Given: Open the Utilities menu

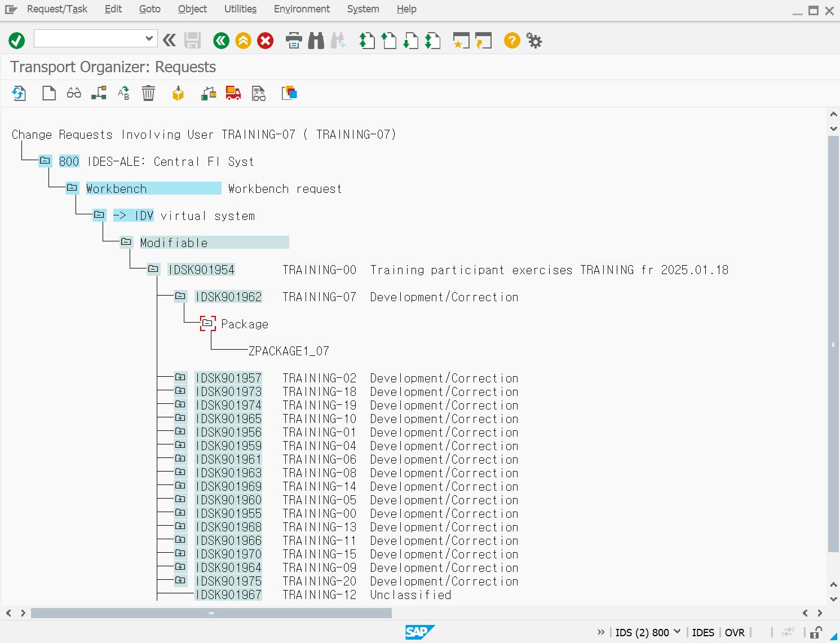Looking at the screenshot, I should click(240, 9).
